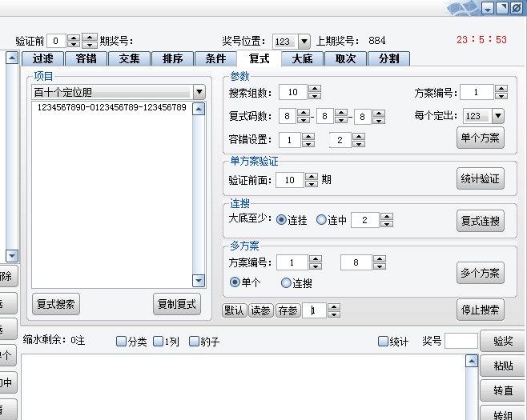Viewport: 527px width, 420px height.
Task: Open the 大底 tab
Action: click(302, 58)
